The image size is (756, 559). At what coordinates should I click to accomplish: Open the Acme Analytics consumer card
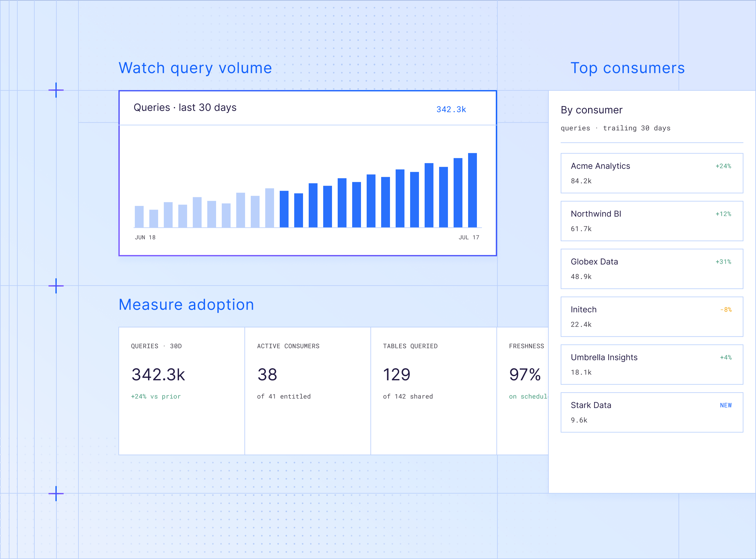652,173
